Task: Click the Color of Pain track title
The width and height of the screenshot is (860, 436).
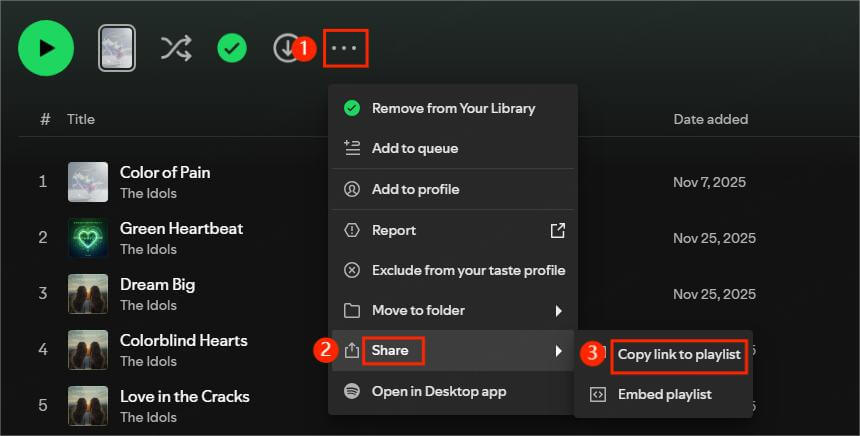Action: pyautogui.click(x=165, y=172)
